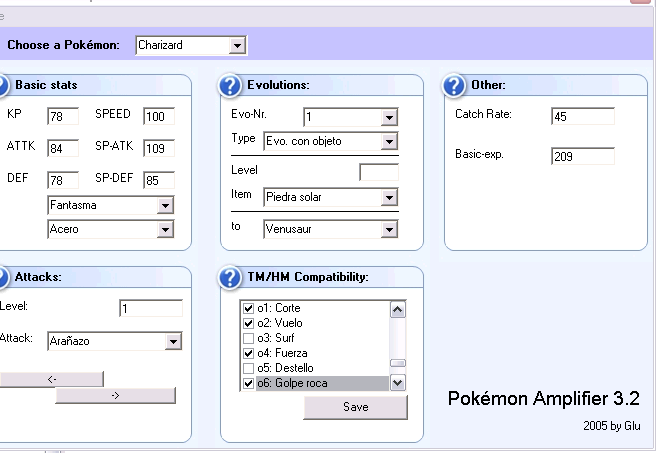Uncheck the o6: Golpe roca checkbox

coord(249,383)
